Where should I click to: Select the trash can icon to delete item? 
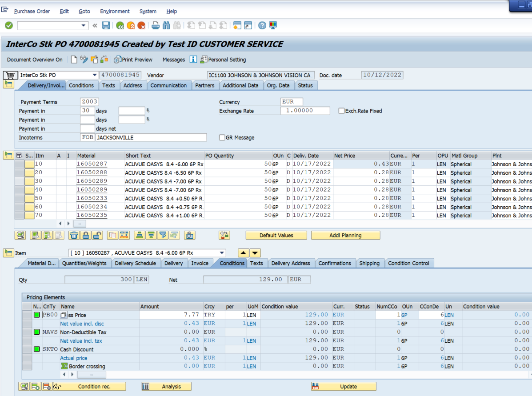(75, 235)
